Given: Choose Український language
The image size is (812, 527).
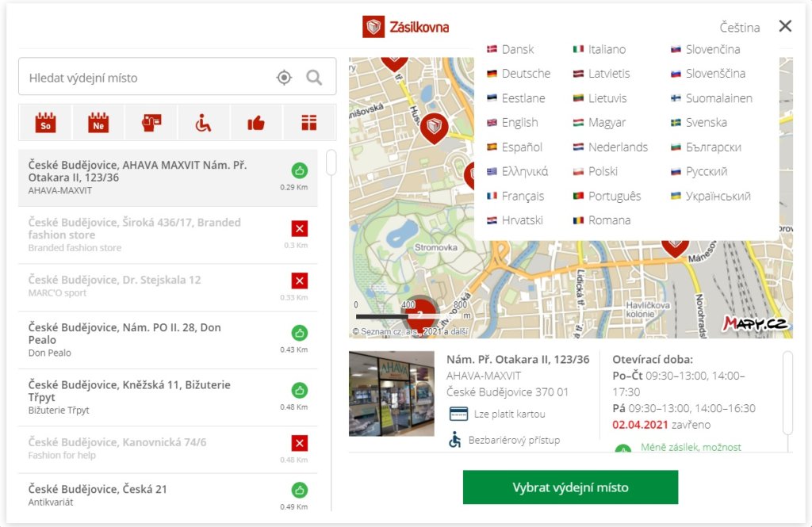Looking at the screenshot, I should (711, 197).
